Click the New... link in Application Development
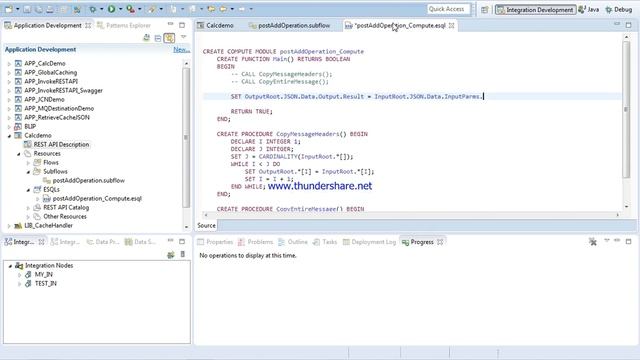Viewport: 640px width, 360px height. click(181, 49)
